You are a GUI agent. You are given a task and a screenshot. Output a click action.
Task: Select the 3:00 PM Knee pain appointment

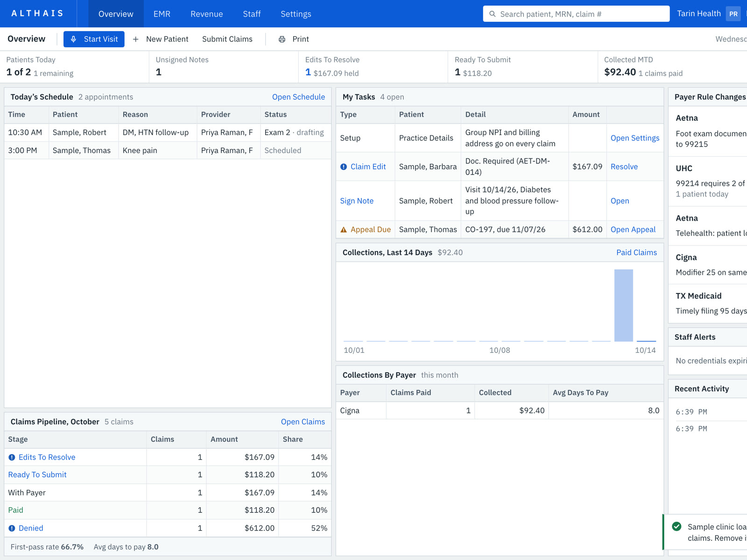tap(168, 150)
